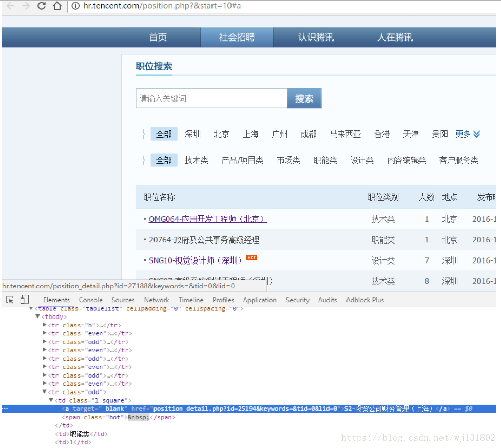Filter jobs by 香港
This screenshot has height=448, width=501.
382,134
